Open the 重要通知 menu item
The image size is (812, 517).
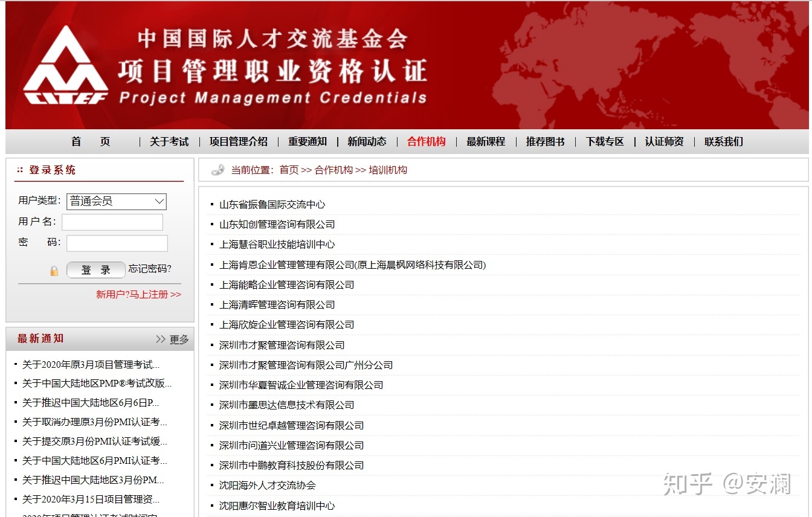click(308, 141)
